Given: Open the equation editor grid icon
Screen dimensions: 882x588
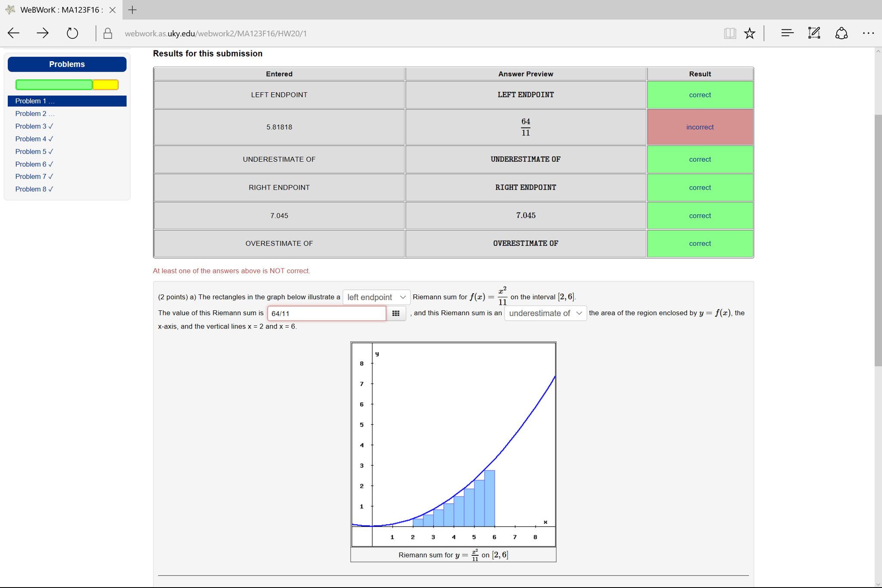Looking at the screenshot, I should [x=396, y=313].
